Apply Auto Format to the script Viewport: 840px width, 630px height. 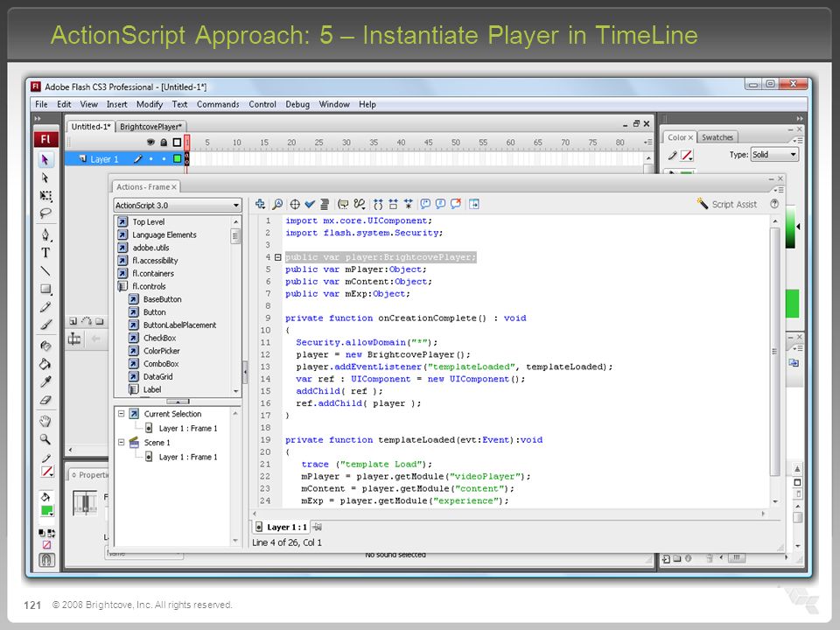click(x=325, y=204)
